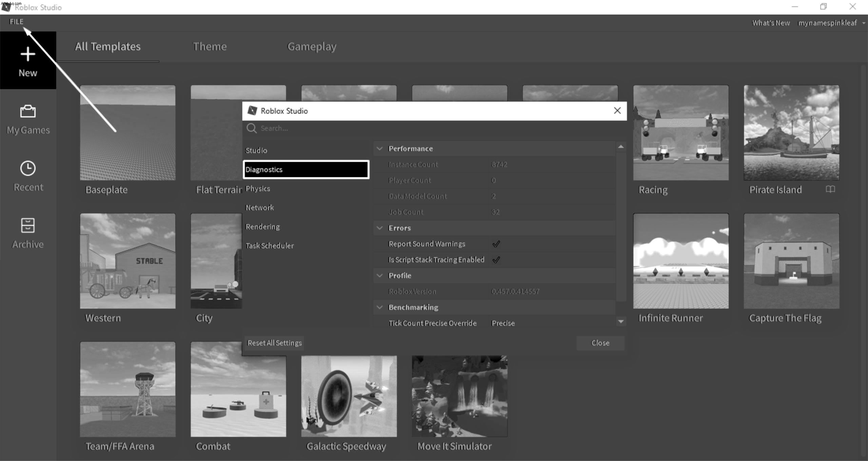The height and width of the screenshot is (461, 868).
Task: Select the Racing template thumbnail
Action: [x=681, y=133]
